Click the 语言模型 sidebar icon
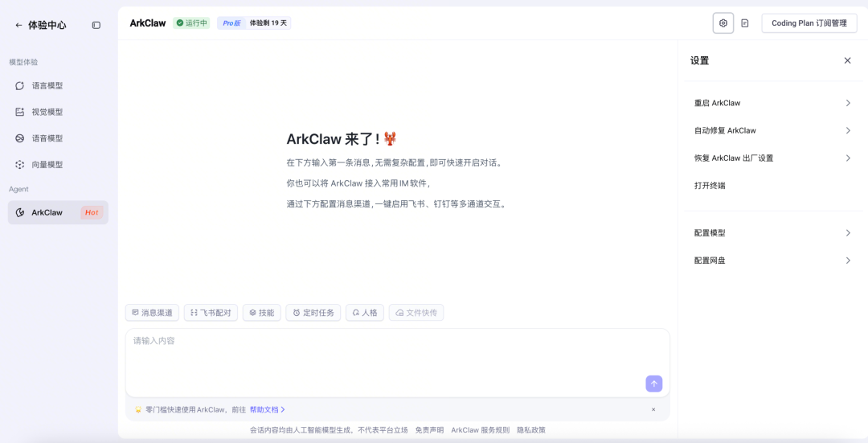868x443 pixels. coord(20,85)
